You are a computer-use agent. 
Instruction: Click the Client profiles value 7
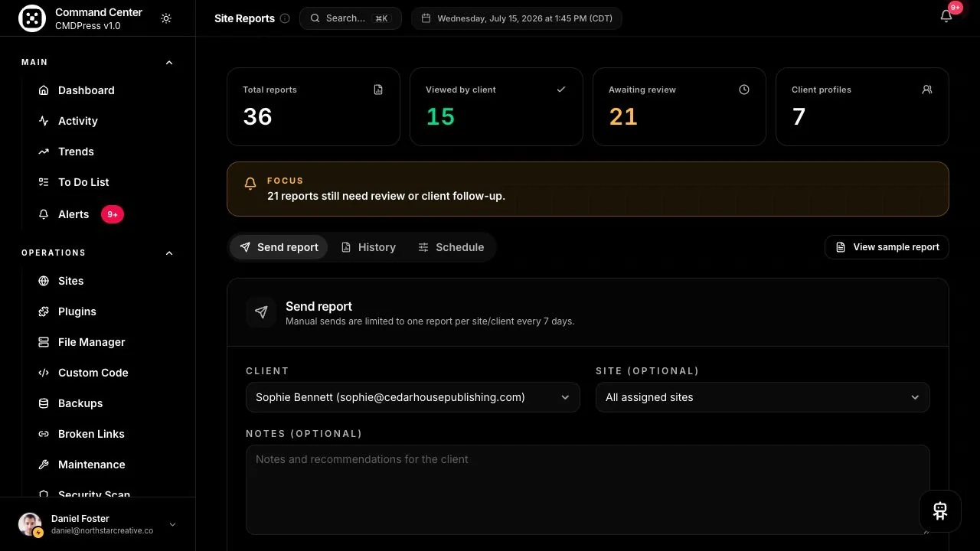pyautogui.click(x=799, y=116)
